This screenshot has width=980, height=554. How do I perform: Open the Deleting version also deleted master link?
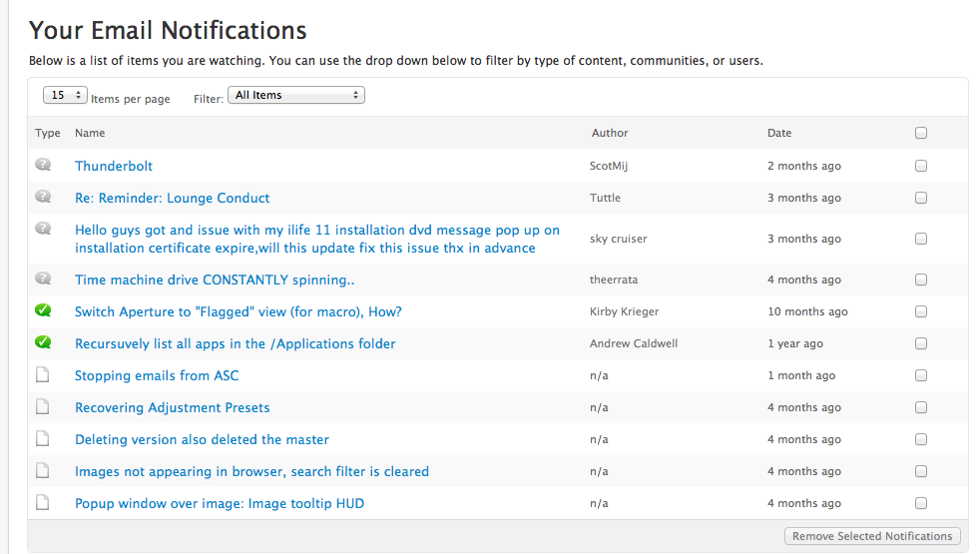[202, 439]
